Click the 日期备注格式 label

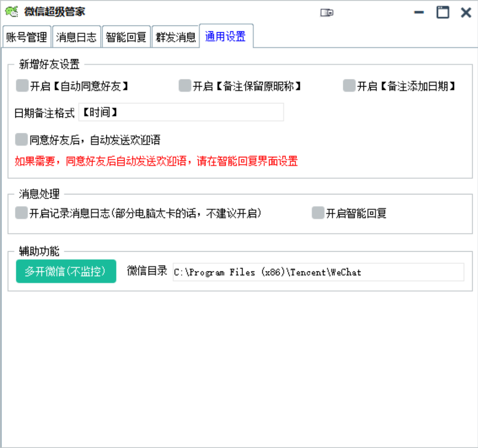click(44, 113)
